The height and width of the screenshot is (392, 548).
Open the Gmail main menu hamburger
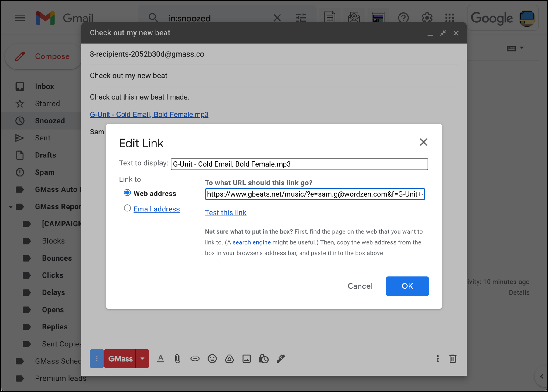coord(20,18)
